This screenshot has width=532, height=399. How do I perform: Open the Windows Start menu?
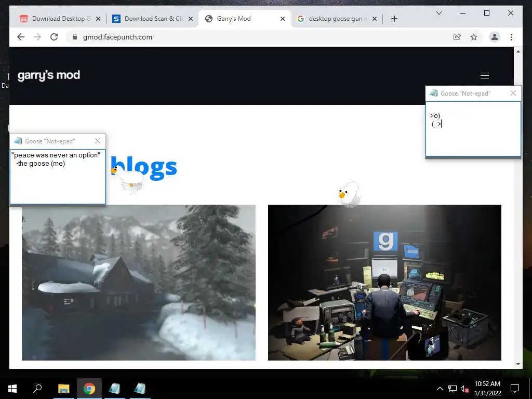click(12, 389)
